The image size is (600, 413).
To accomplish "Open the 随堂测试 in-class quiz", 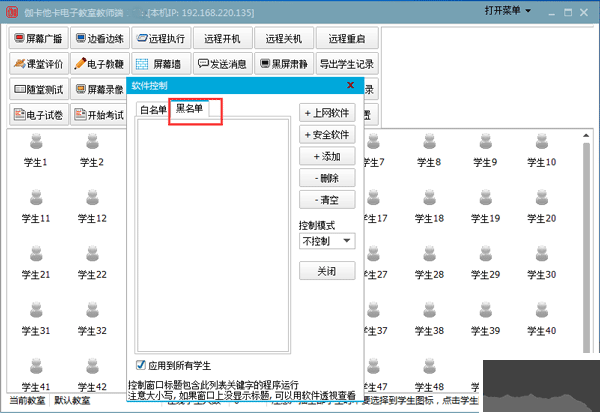I will click(39, 90).
